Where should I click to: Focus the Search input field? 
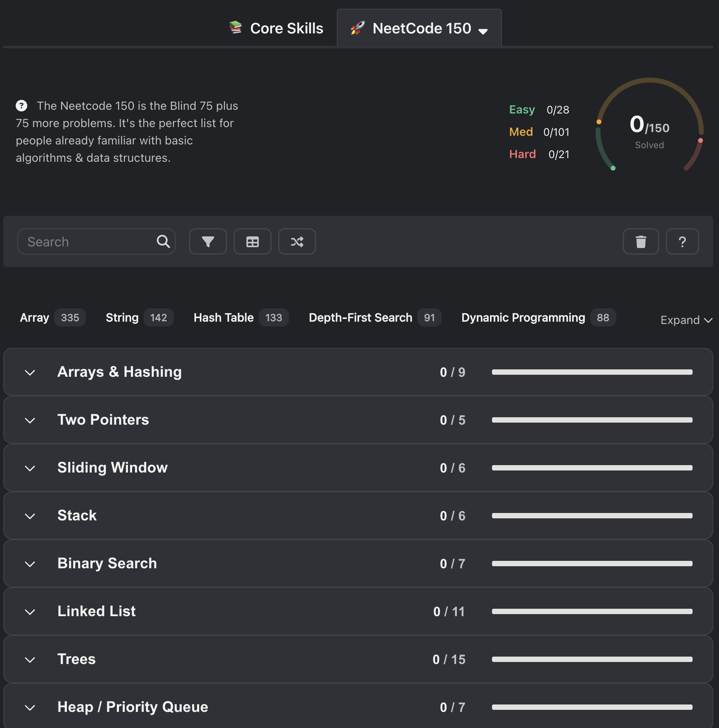(x=97, y=241)
